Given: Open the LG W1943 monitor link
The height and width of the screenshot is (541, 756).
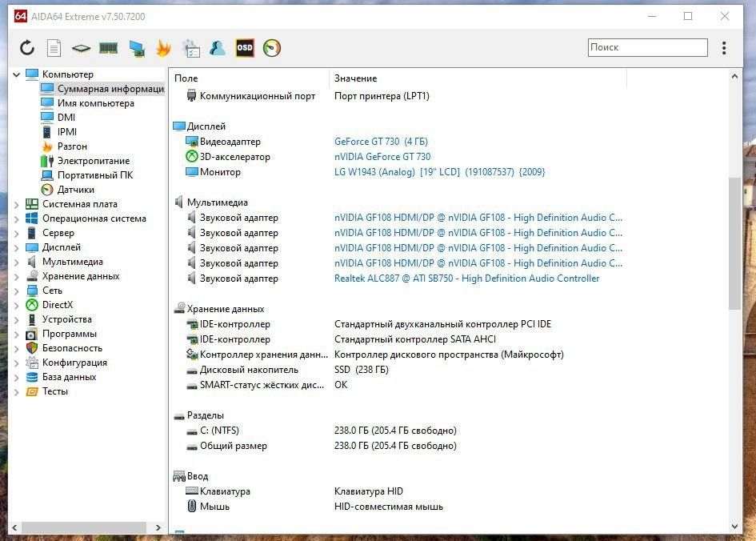Looking at the screenshot, I should [x=440, y=172].
